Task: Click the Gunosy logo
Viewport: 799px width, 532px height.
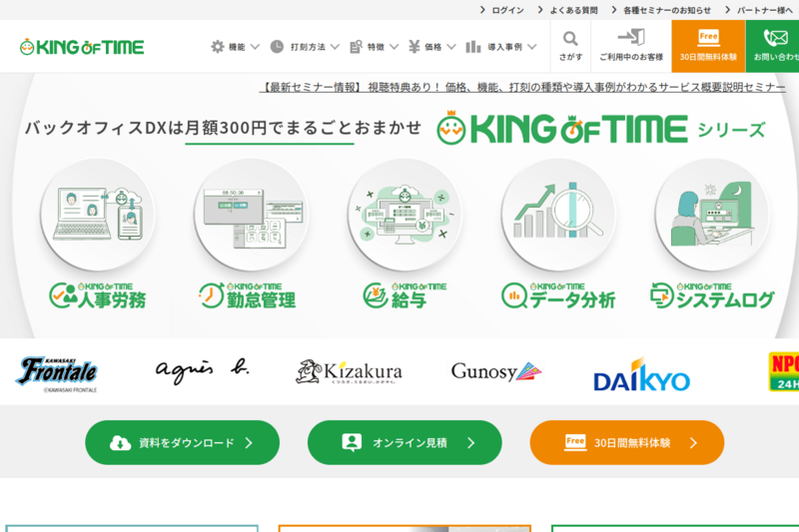Action: (x=496, y=371)
